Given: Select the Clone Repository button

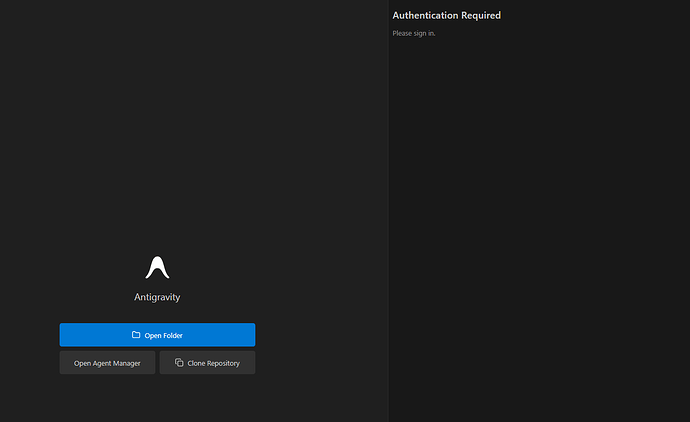Looking at the screenshot, I should (x=207, y=363).
